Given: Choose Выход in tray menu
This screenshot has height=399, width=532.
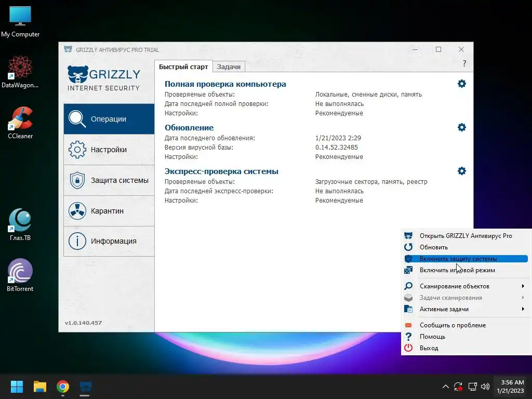Looking at the screenshot, I should tap(466, 348).
